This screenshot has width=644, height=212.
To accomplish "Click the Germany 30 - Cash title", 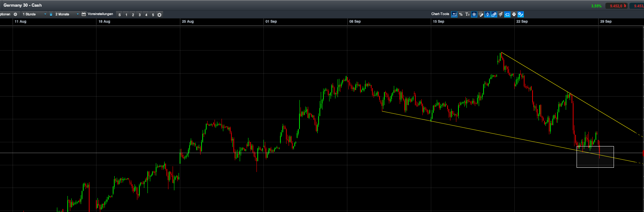I will 22,5.
